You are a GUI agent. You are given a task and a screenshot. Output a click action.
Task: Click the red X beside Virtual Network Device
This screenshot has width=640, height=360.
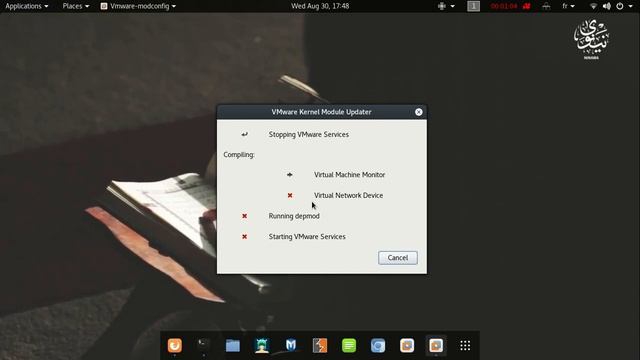(x=290, y=196)
